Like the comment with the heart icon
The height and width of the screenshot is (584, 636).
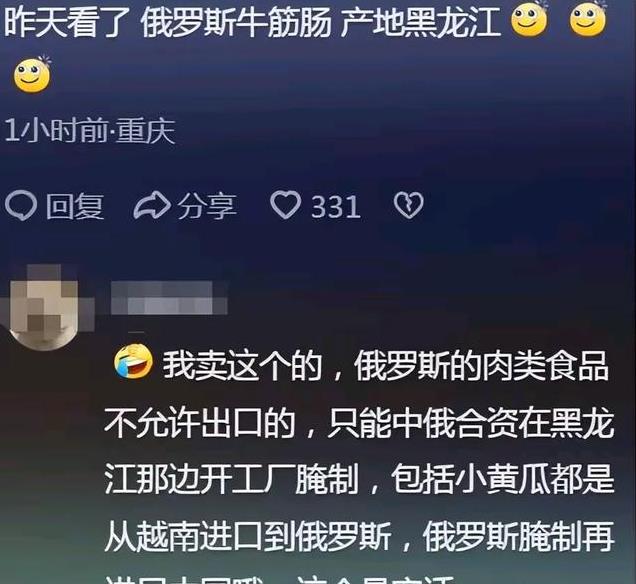(x=286, y=205)
